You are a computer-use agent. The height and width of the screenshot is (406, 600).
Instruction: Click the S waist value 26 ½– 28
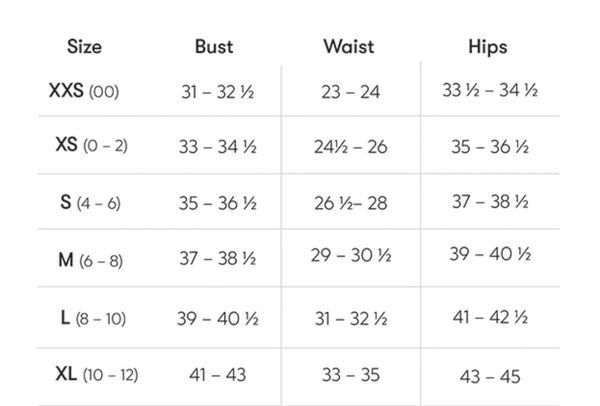pos(350,204)
